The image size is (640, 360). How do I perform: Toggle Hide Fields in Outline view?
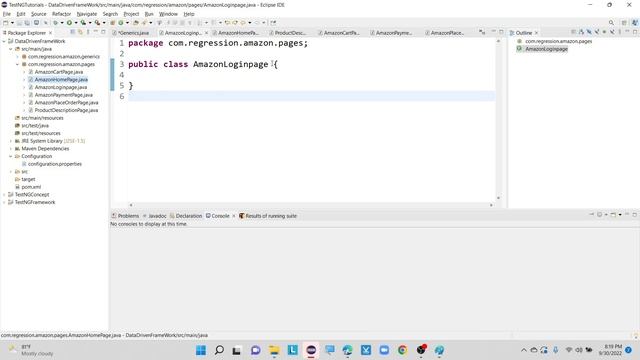[589, 32]
